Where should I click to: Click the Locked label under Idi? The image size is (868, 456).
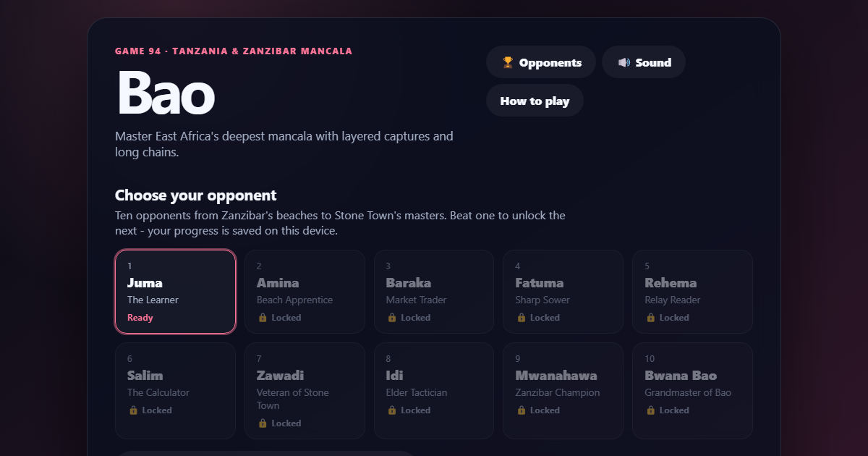point(415,410)
